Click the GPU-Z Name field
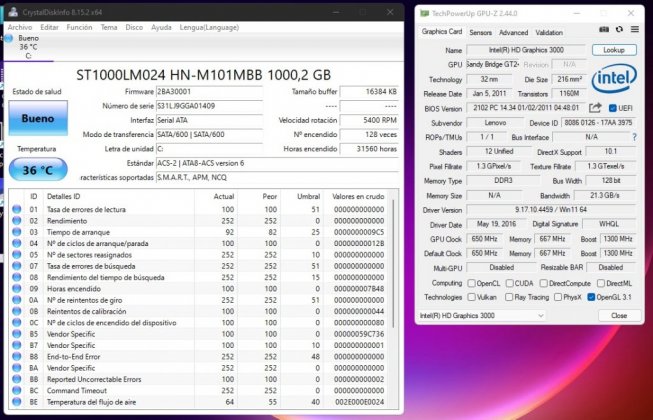 tap(526, 50)
